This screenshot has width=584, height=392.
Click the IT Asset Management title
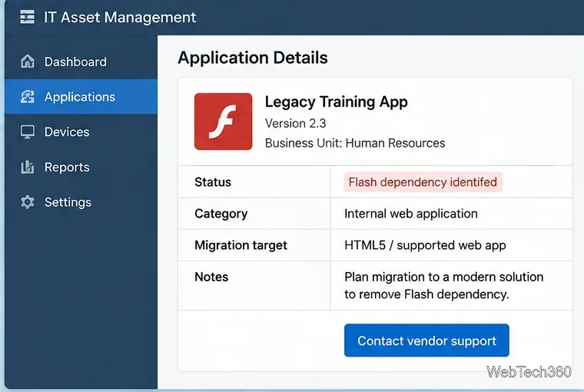tap(120, 17)
